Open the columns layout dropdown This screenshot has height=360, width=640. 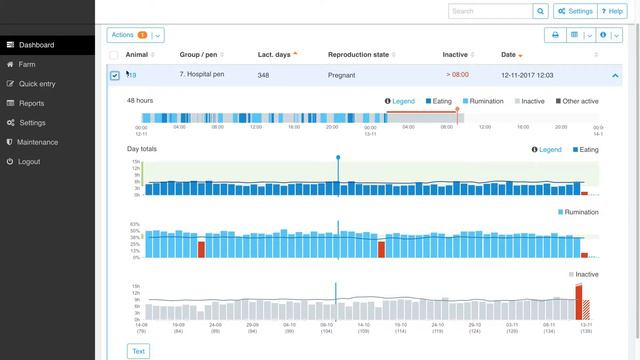pyautogui.click(x=581, y=35)
